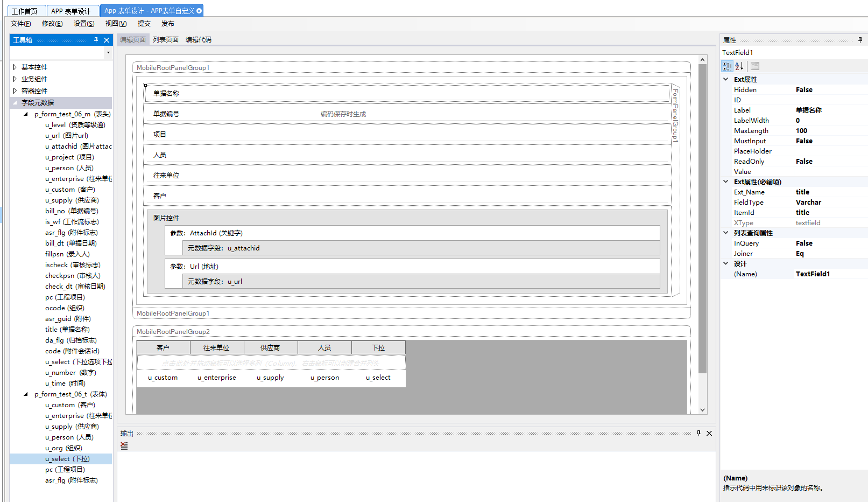This screenshot has height=502, width=868.
Task: Switch to the 编辑代码 tab
Action: 199,40
